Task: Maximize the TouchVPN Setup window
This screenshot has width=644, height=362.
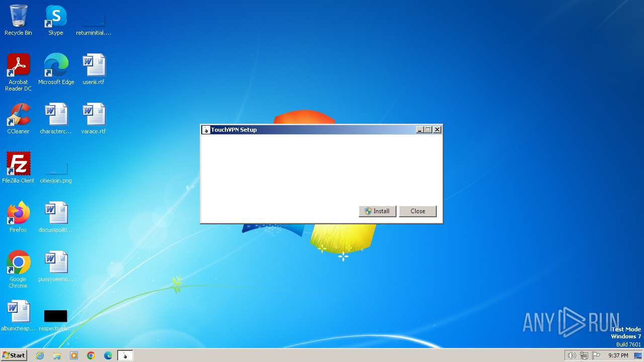Action: coord(428,130)
